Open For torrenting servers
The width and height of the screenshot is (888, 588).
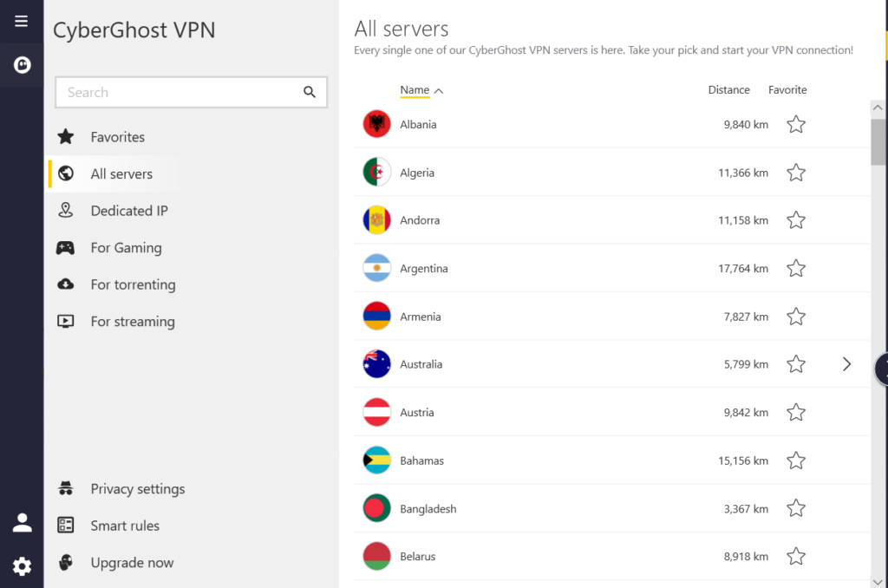(132, 284)
